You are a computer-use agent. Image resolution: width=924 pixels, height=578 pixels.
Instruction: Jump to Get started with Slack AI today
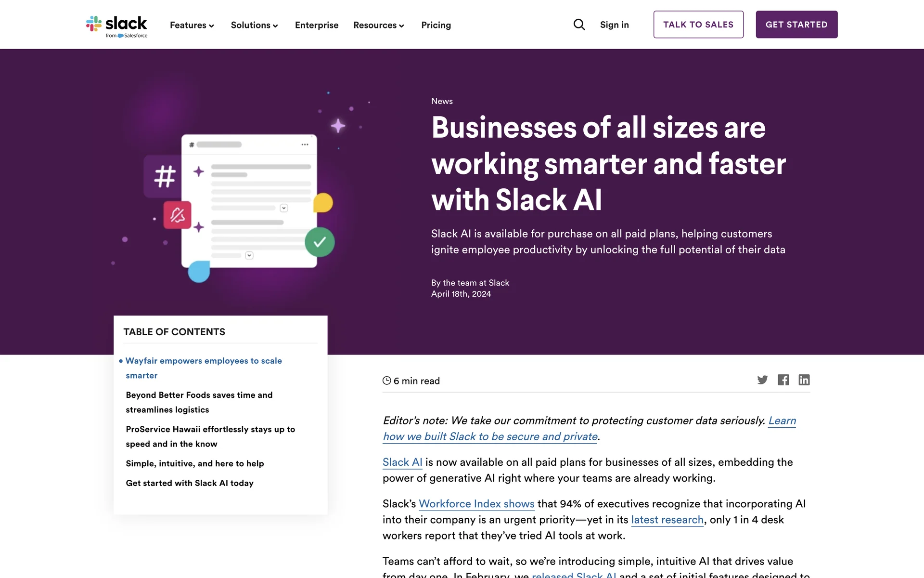pyautogui.click(x=190, y=483)
